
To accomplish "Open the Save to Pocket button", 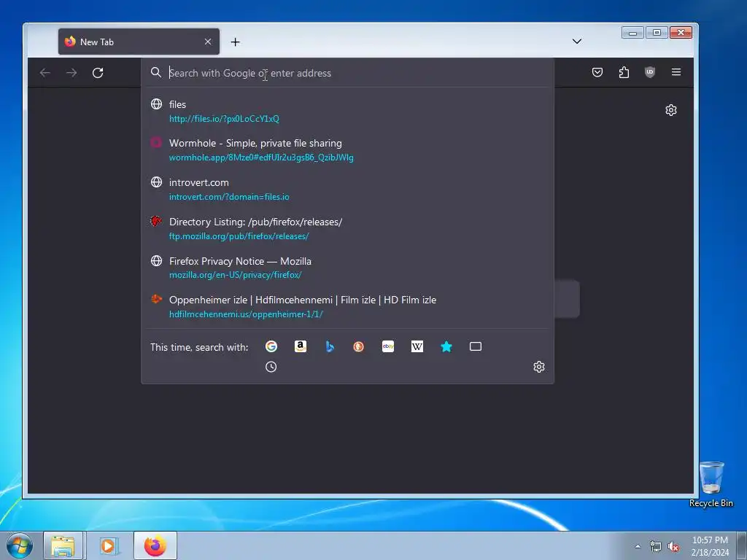I will tap(597, 72).
